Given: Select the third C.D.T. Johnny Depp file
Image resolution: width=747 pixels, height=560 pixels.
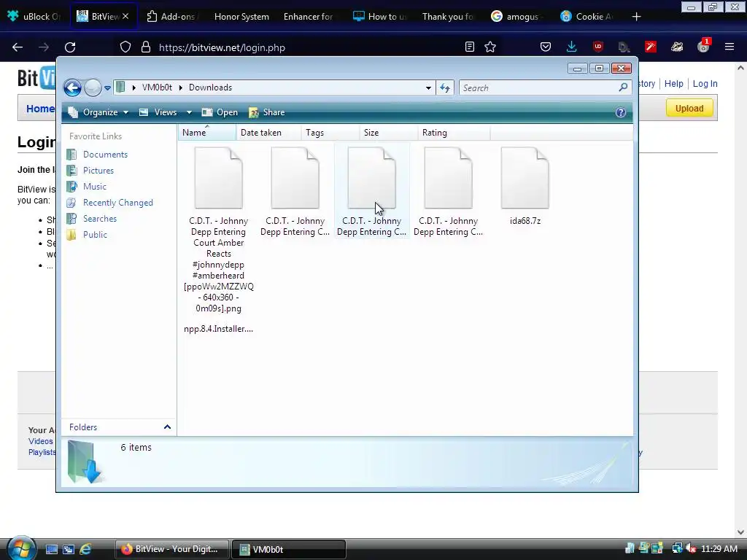Looking at the screenshot, I should click(x=371, y=192).
